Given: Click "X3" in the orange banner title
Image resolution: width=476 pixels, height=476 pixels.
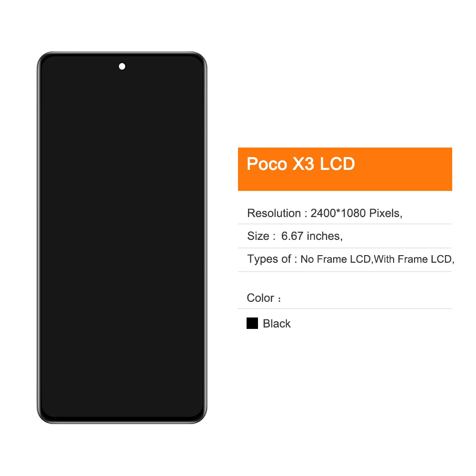Looking at the screenshot, I should coord(303,164).
